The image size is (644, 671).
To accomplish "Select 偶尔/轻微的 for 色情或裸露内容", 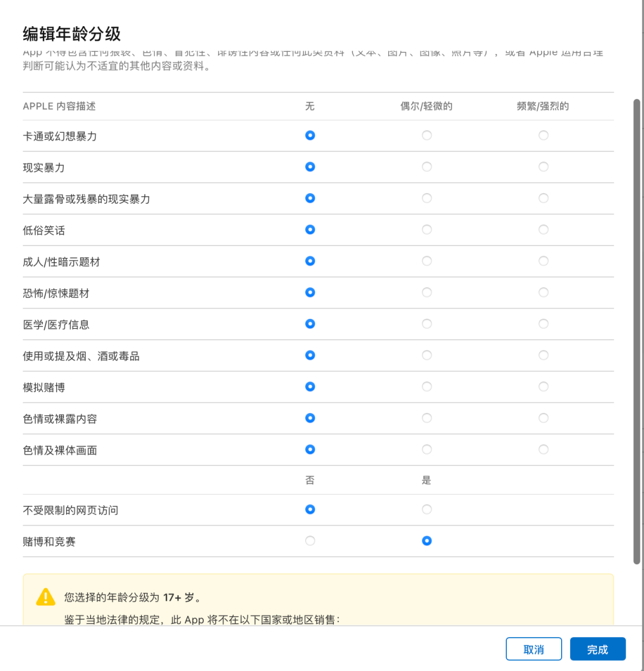I will (x=426, y=418).
